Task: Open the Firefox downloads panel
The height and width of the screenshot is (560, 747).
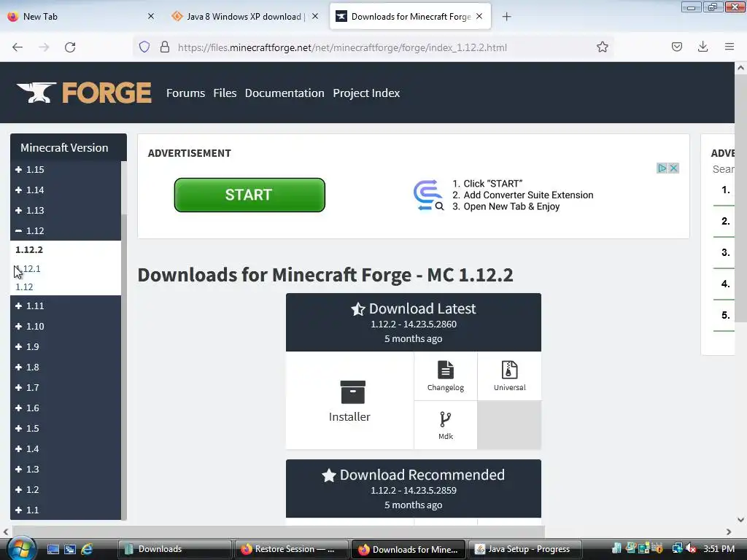Action: pyautogui.click(x=703, y=47)
